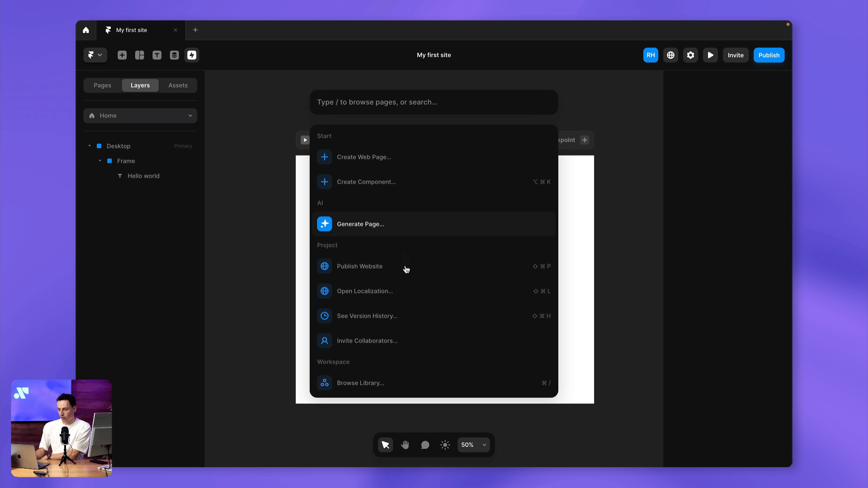Choose Create Web Page command
The height and width of the screenshot is (488, 868).
click(434, 157)
